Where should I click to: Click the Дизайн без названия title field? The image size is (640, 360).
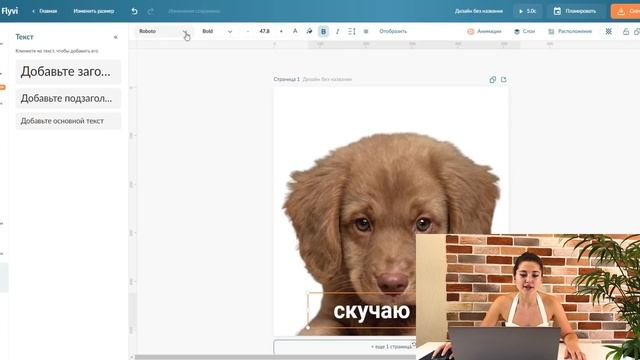click(479, 11)
